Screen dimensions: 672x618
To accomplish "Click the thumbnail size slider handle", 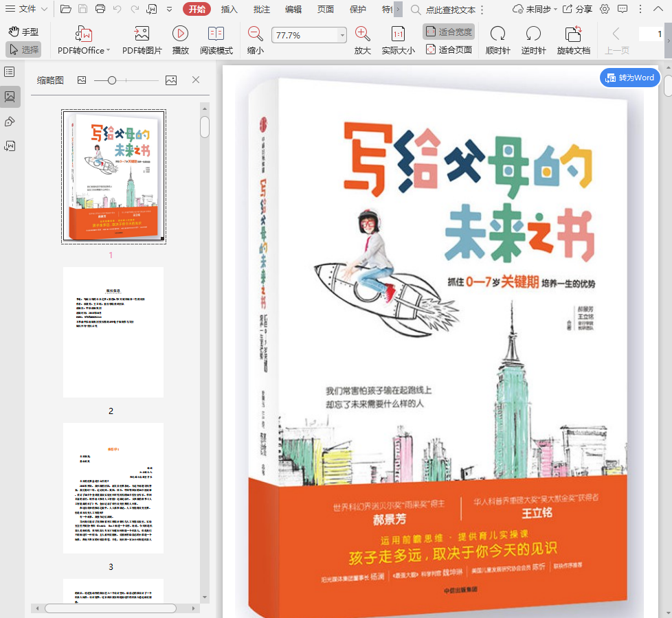I will point(112,80).
